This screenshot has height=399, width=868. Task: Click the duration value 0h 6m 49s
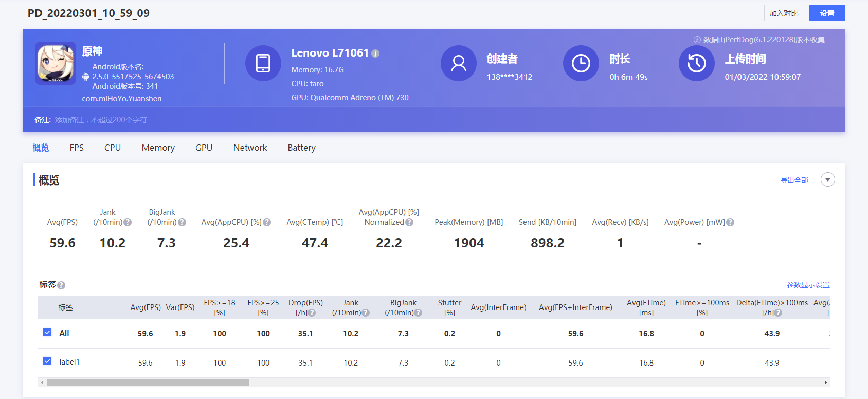(628, 77)
